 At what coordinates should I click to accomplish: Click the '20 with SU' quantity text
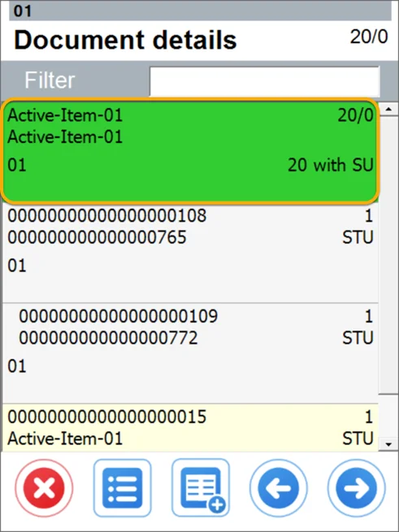click(x=331, y=165)
